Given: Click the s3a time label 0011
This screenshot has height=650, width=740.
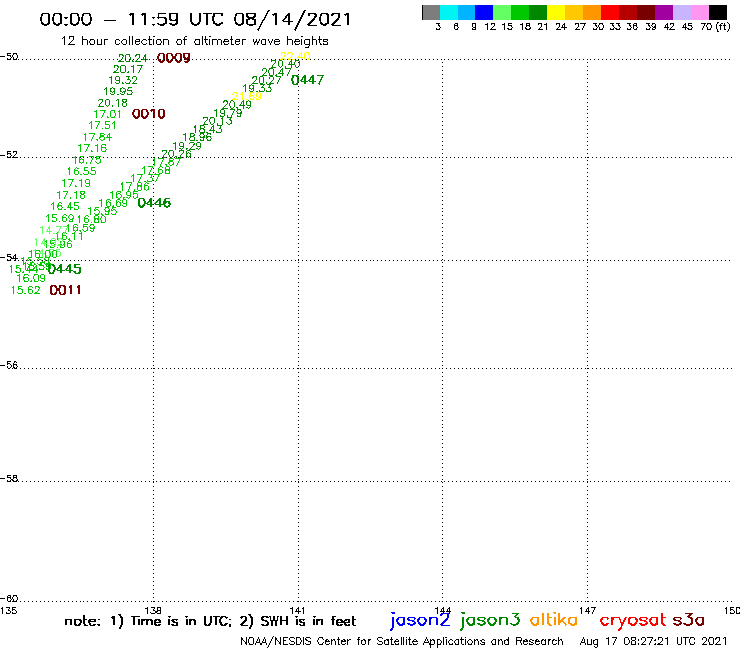Looking at the screenshot, I should coord(65,290).
